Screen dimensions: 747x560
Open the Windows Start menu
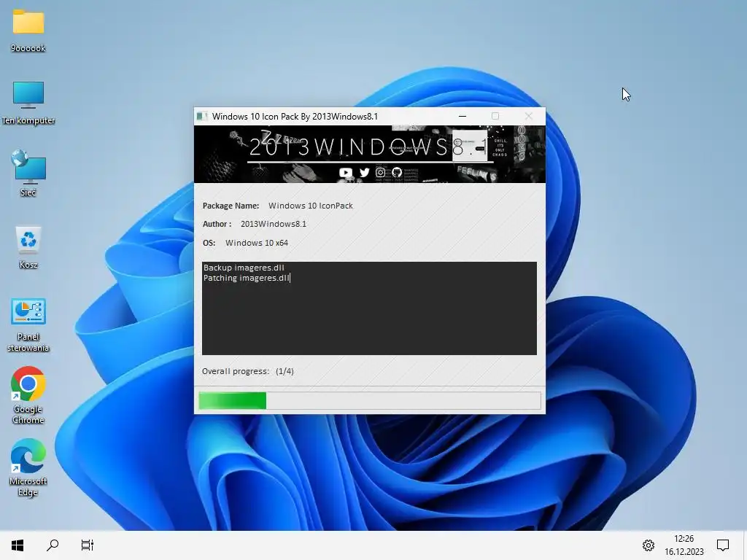point(18,545)
